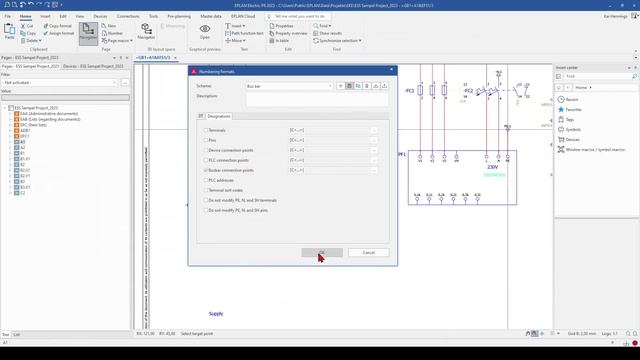640x360 pixels.
Task: Open the Scheme dropdown showing Bus bar
Action: point(289,86)
